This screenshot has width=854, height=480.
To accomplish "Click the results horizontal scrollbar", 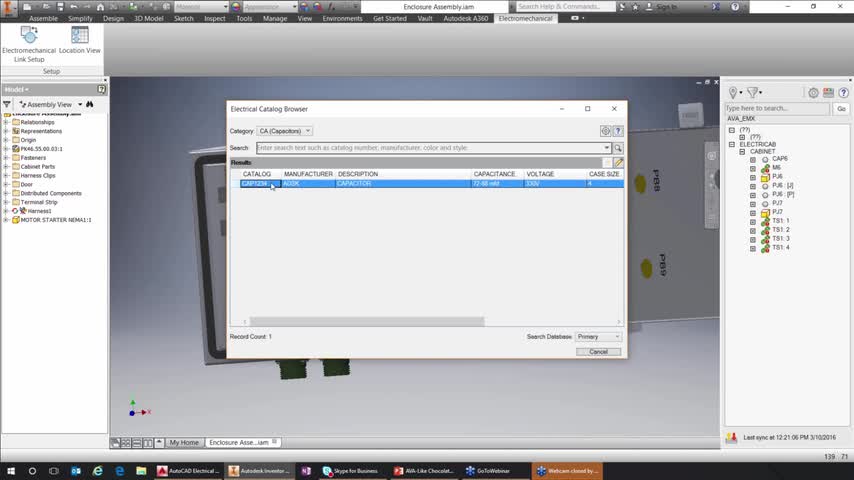I will pyautogui.click(x=367, y=322).
